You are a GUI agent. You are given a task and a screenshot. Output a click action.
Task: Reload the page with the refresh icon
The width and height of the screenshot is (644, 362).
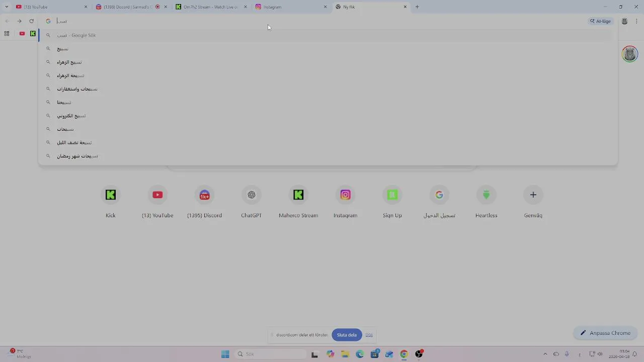click(x=32, y=21)
